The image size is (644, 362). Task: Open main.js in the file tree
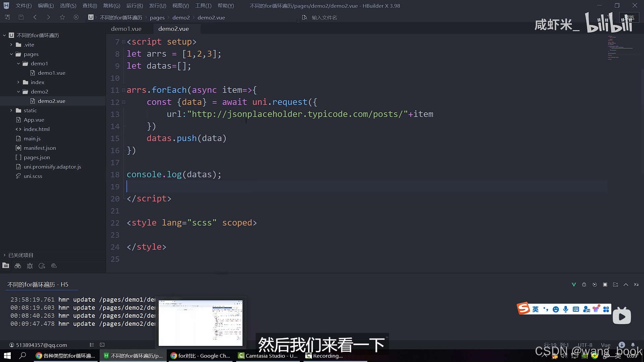click(x=32, y=138)
